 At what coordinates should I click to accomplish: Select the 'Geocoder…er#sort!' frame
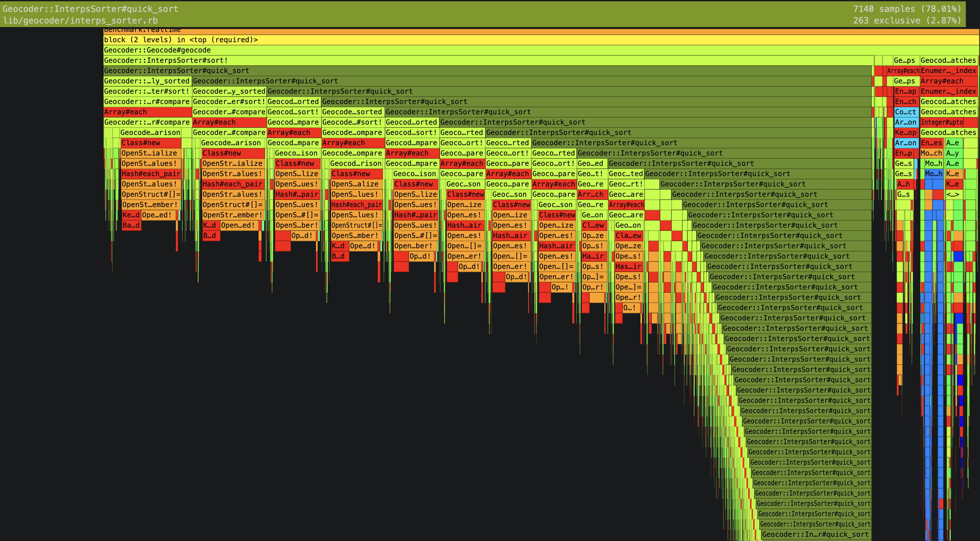[229, 101]
